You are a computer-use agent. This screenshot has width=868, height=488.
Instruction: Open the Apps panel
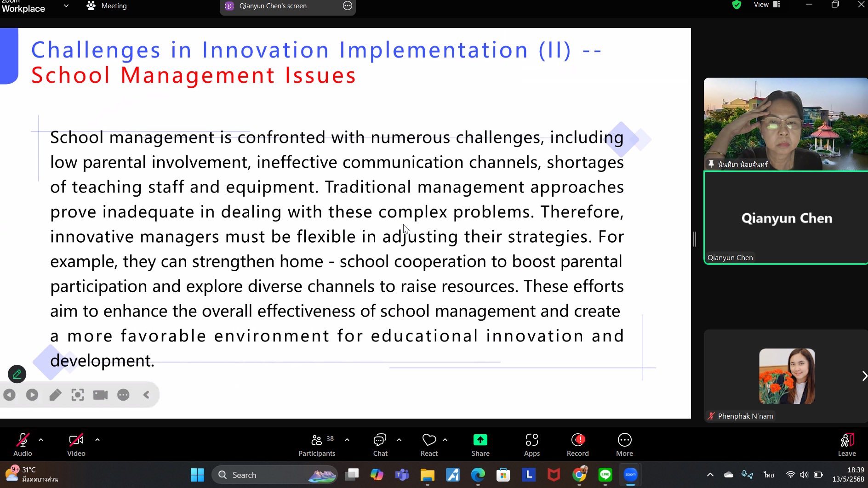coord(532,444)
